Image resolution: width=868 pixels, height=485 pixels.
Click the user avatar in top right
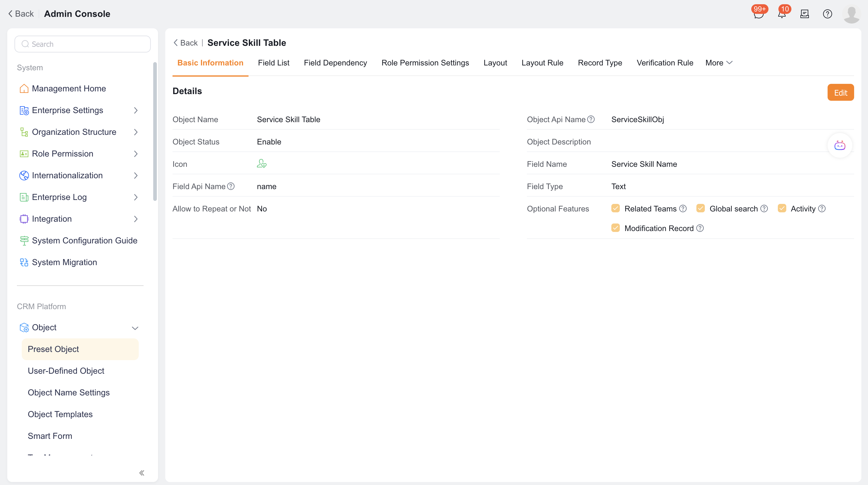[851, 14]
